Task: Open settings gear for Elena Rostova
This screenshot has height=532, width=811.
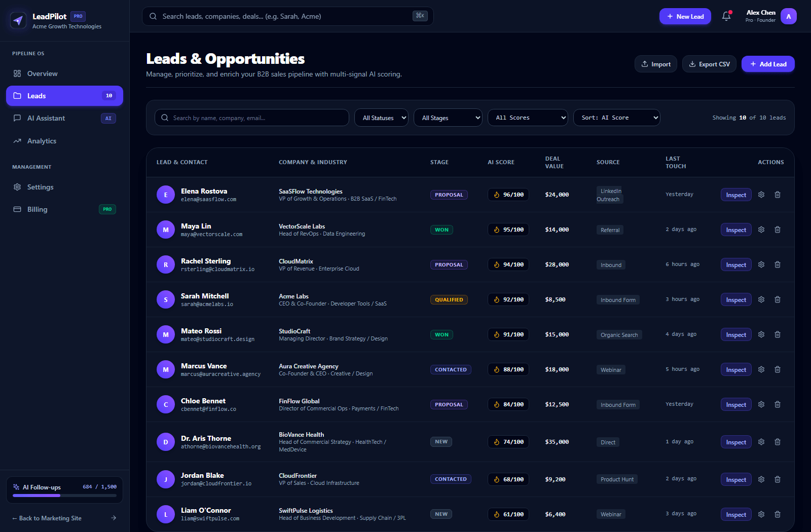Action: [x=761, y=195]
